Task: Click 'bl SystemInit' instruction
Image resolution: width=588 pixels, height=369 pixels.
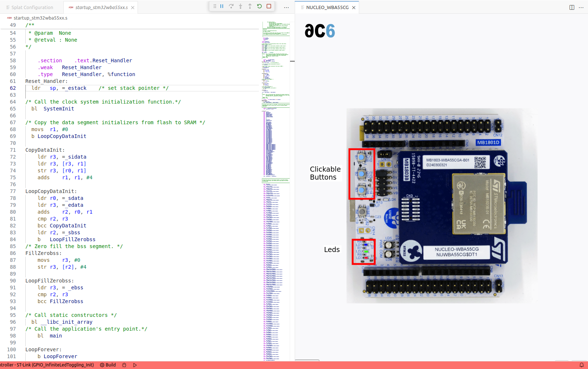Action: (52, 109)
